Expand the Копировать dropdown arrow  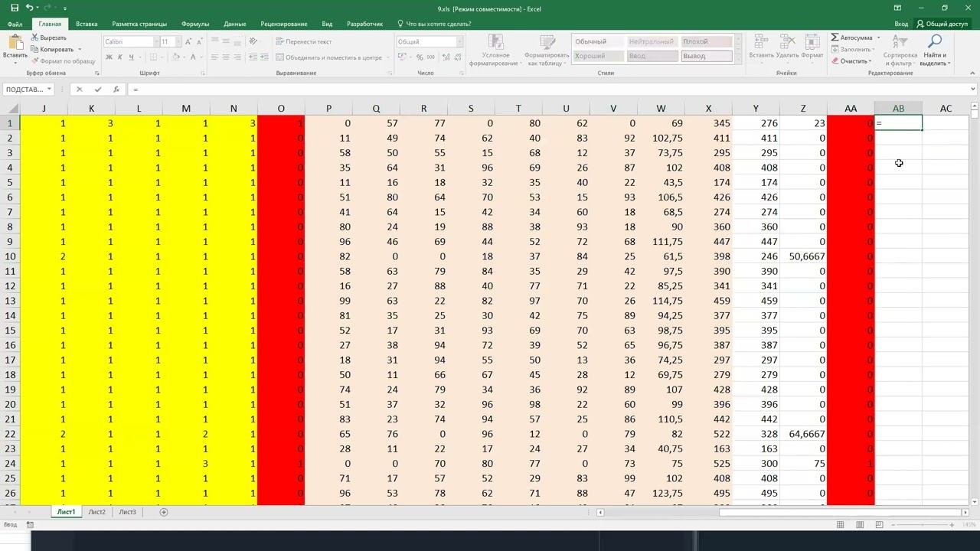tap(80, 50)
